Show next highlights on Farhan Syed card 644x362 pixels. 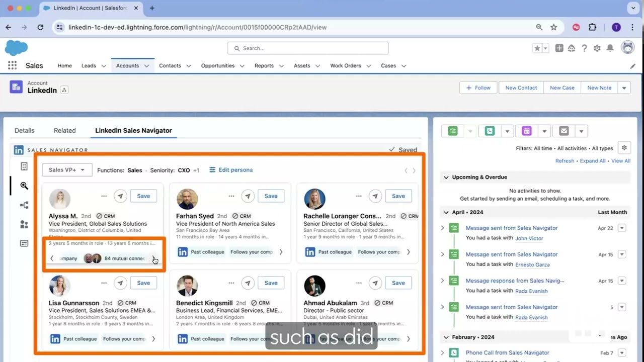point(281,252)
